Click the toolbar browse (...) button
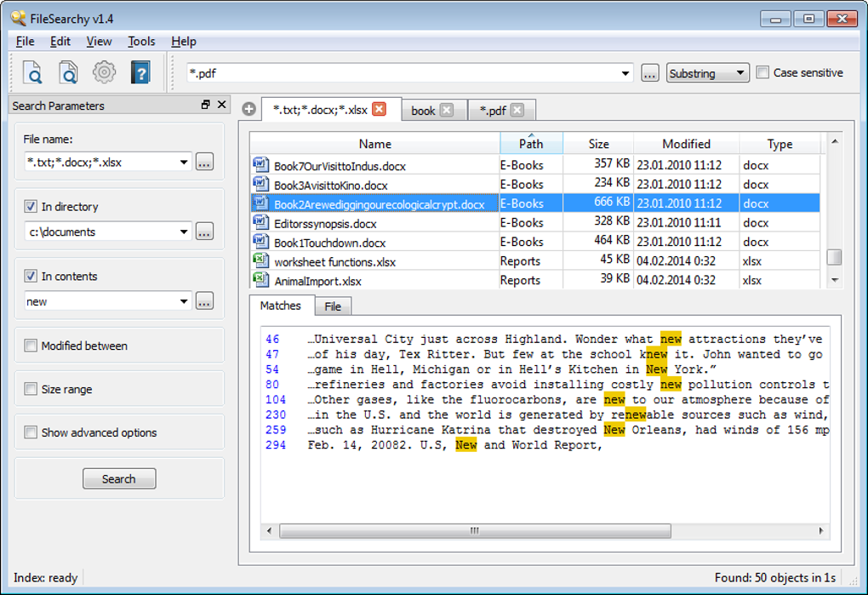The width and height of the screenshot is (868, 595). [x=650, y=73]
